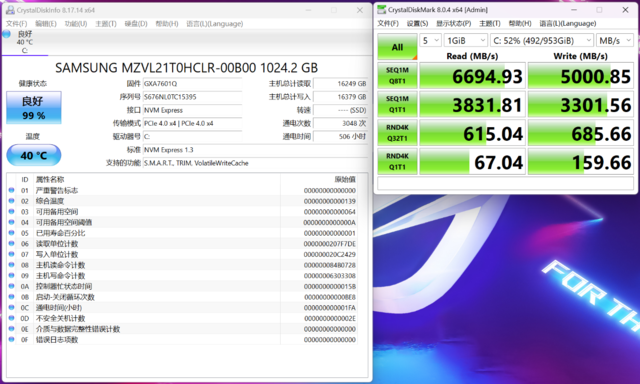Open the test count dropdown showing 5

point(431,40)
